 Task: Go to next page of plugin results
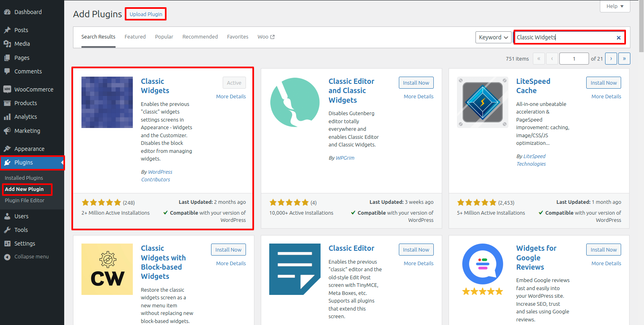pyautogui.click(x=611, y=59)
